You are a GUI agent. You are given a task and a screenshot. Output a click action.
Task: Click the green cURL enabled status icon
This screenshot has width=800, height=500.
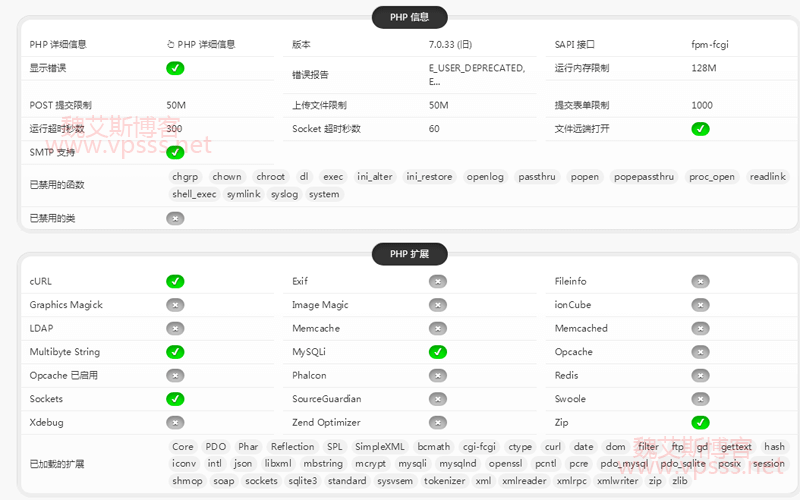175,281
